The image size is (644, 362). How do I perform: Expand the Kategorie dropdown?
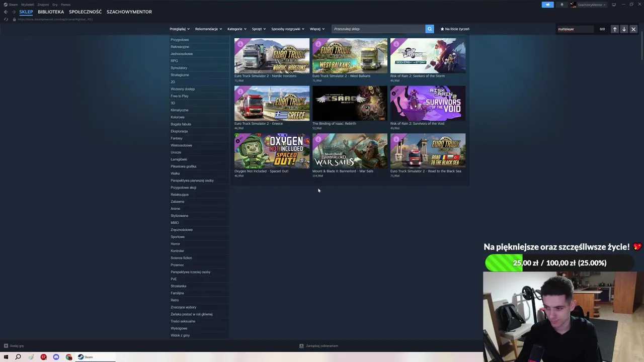click(237, 29)
